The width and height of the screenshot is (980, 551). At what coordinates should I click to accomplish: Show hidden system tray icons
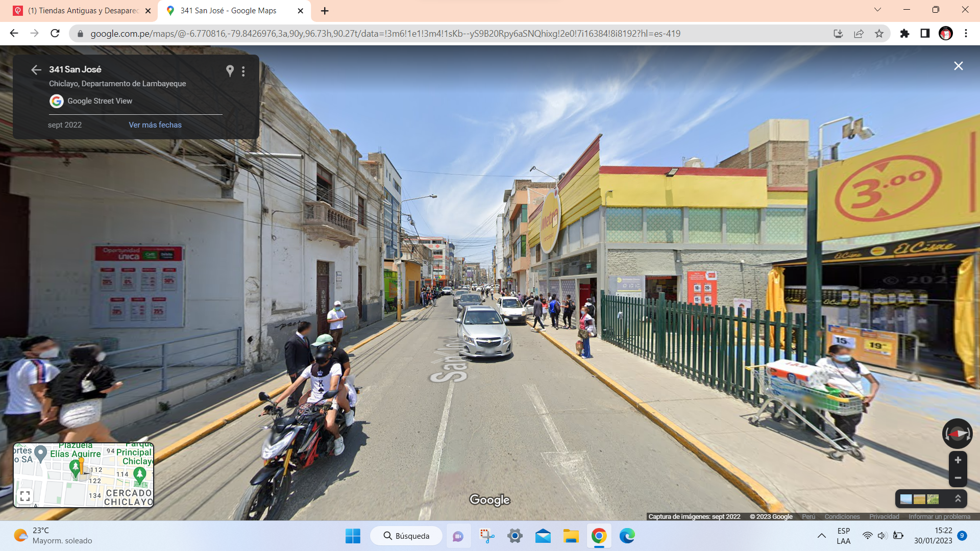(821, 536)
